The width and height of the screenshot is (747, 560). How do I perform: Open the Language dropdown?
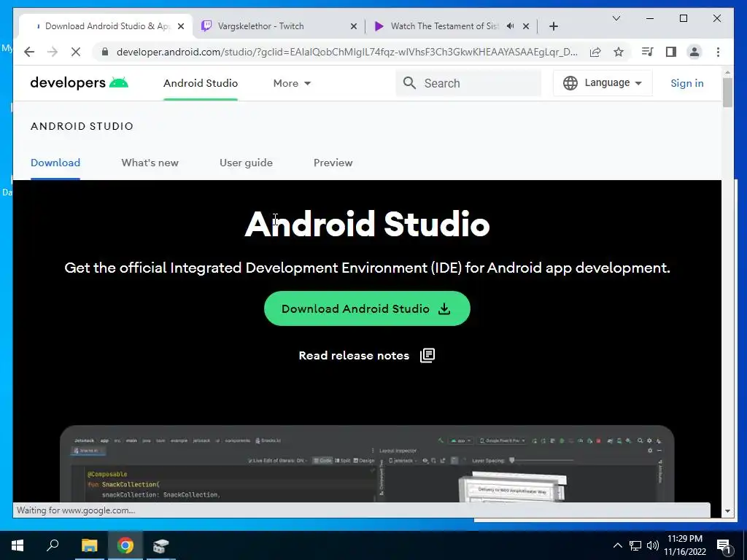point(603,83)
